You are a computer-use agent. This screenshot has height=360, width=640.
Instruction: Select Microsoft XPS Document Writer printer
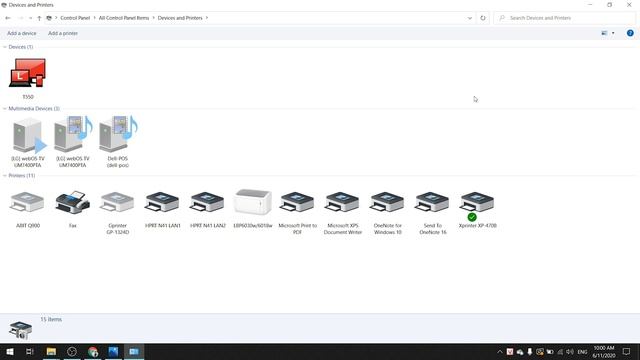tap(342, 202)
